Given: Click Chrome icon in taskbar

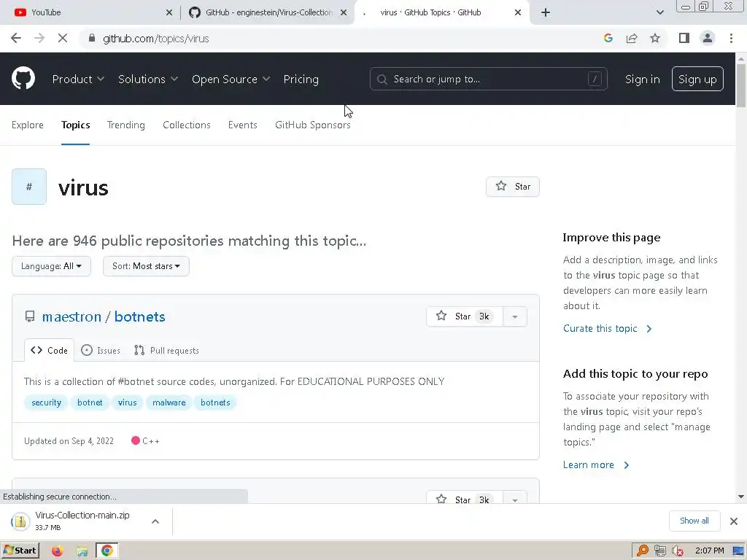Looking at the screenshot, I should [107, 551].
